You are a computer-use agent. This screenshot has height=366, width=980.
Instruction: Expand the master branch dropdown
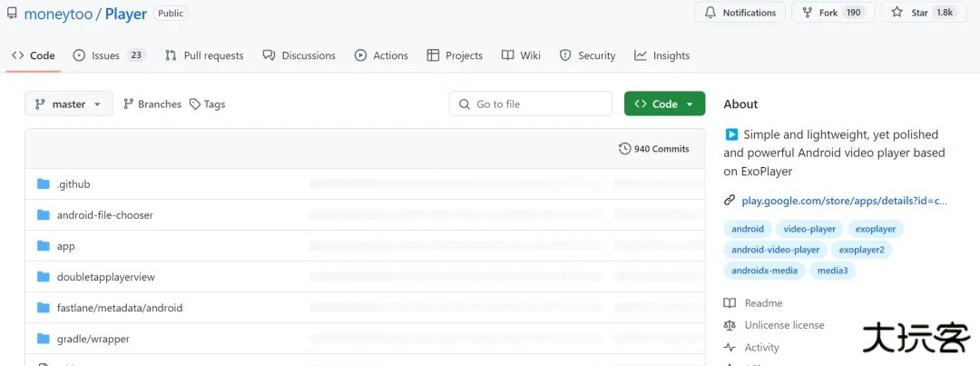pyautogui.click(x=69, y=104)
